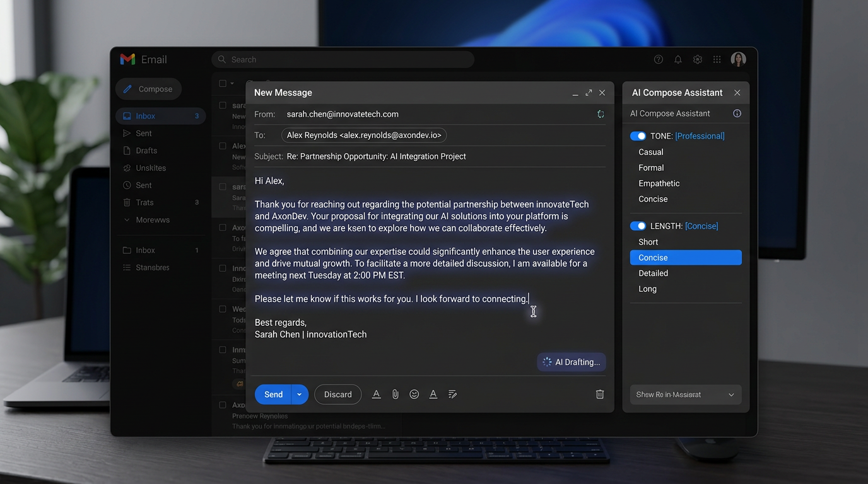Select Long length

pos(647,289)
